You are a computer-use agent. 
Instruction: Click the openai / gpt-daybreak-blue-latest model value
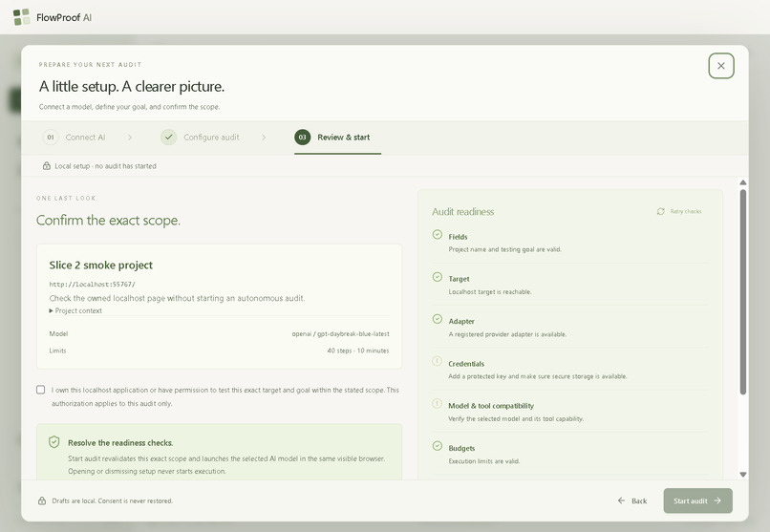340,333
